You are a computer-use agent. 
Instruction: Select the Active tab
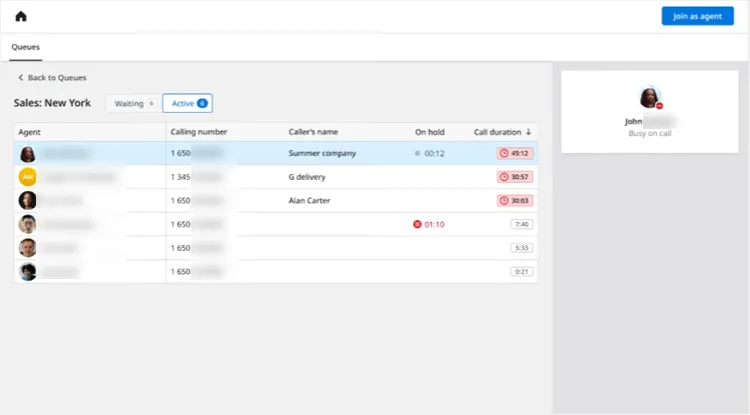(188, 103)
